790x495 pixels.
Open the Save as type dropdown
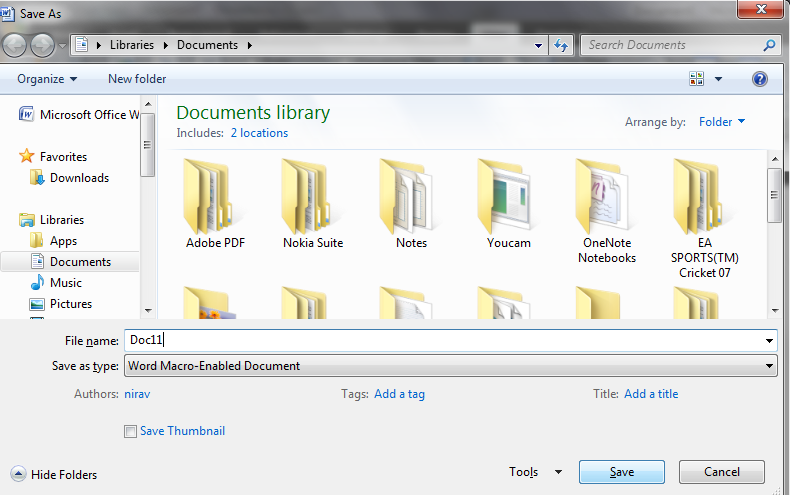[450, 365]
